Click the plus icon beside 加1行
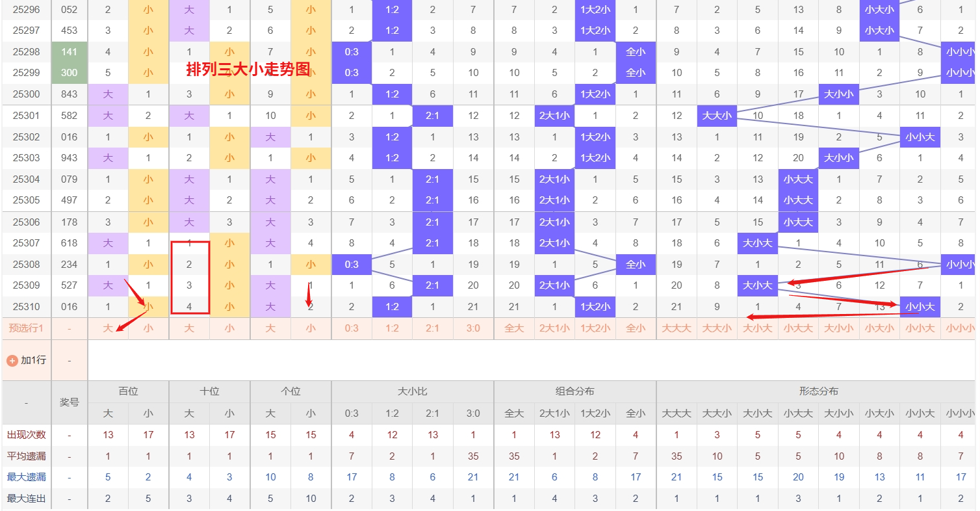Viewport: 980px width, 511px height. tap(12, 360)
